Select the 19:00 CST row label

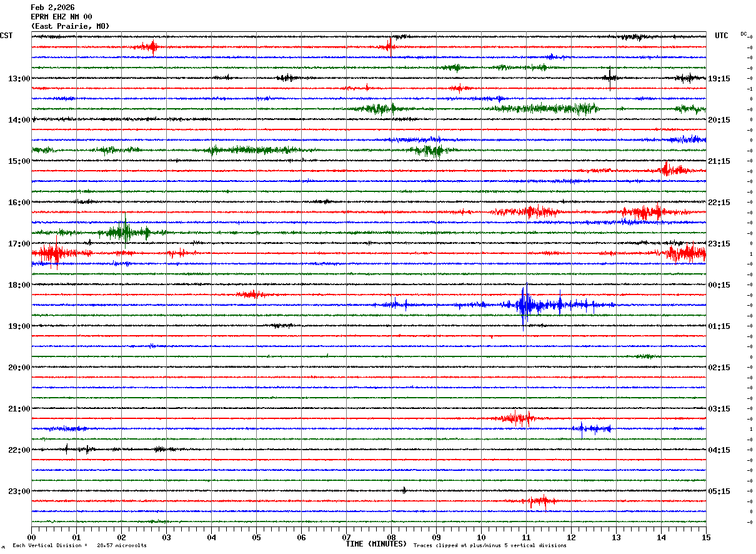point(19,326)
